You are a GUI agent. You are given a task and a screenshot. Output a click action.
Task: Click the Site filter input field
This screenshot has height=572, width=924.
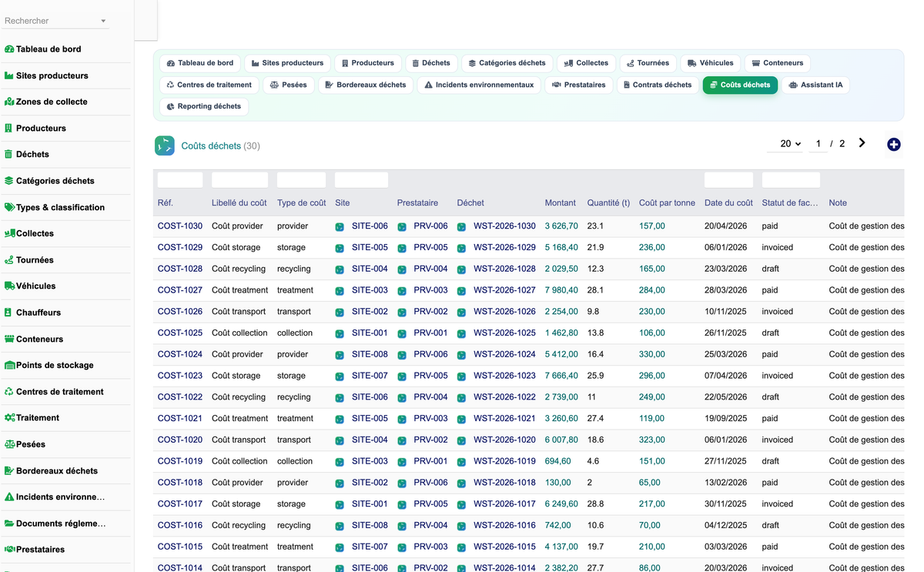[361, 180]
